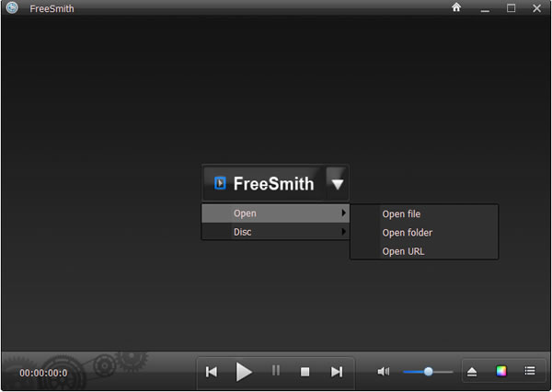Click the large FreeSmith open button
This screenshot has height=392, width=552.
(x=265, y=183)
